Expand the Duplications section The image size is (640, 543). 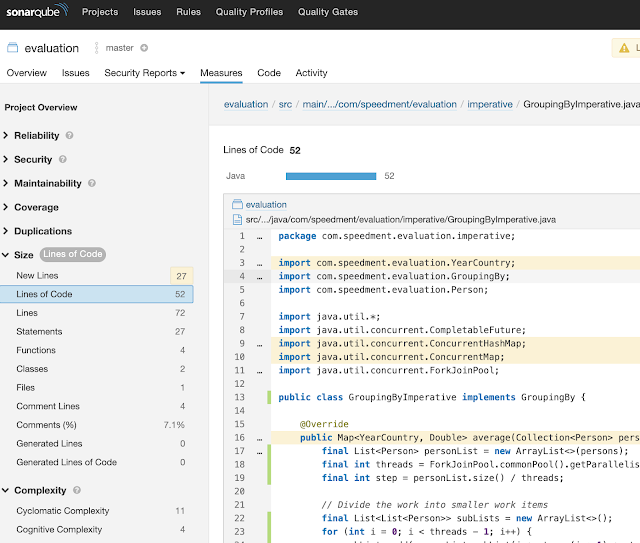click(x=42, y=232)
